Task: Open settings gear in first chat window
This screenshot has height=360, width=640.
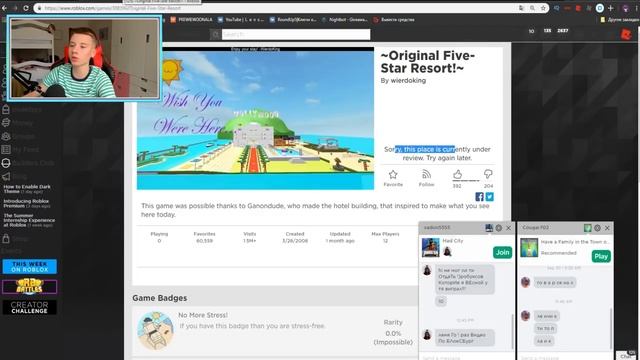Action: 498,228
